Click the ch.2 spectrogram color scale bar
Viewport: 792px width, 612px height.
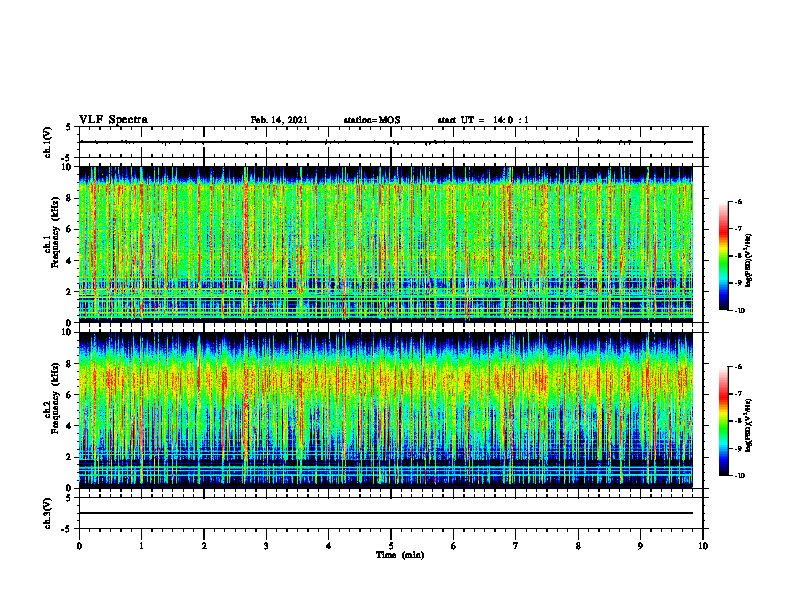point(723,421)
